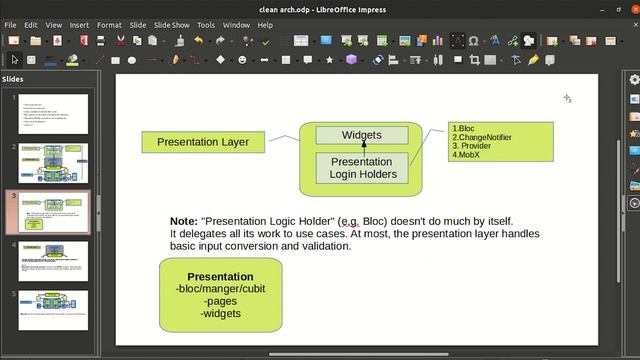Toggle Display Grid
The image size is (640, 360).
tap(284, 40)
